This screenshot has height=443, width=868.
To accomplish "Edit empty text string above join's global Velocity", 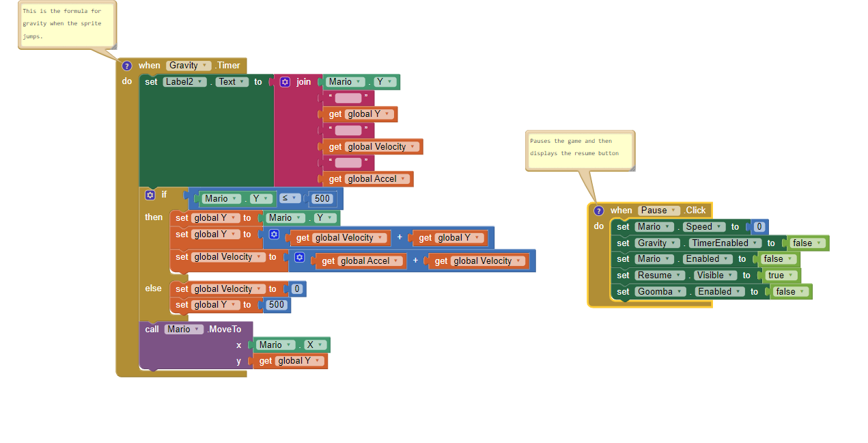I will point(348,131).
